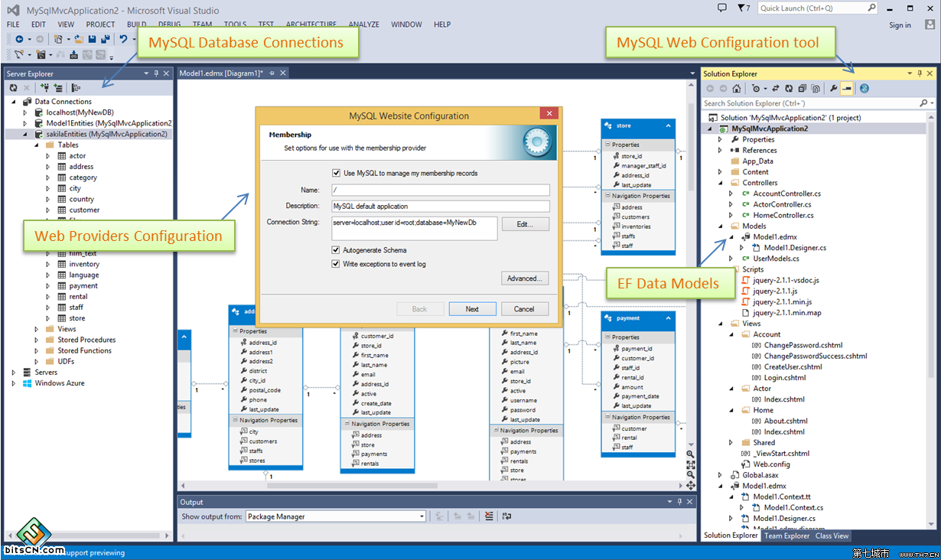
Task: Toggle Word Wrap in Output toolbar
Action: 506,516
